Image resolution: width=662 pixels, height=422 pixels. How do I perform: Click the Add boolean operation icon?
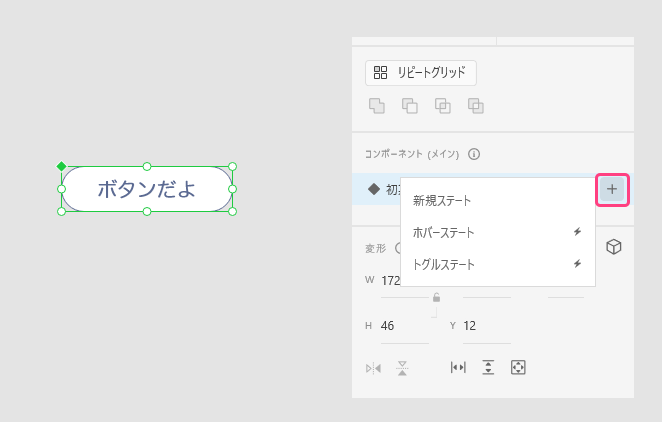pyautogui.click(x=377, y=105)
